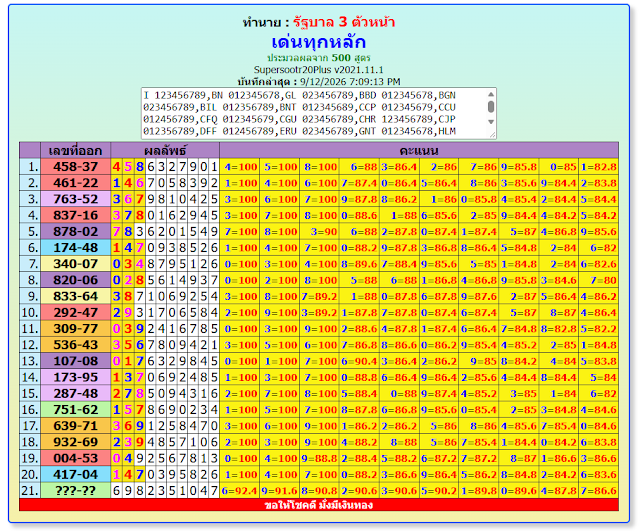
Task: Select the drawn number 833-64
Action: point(76,296)
